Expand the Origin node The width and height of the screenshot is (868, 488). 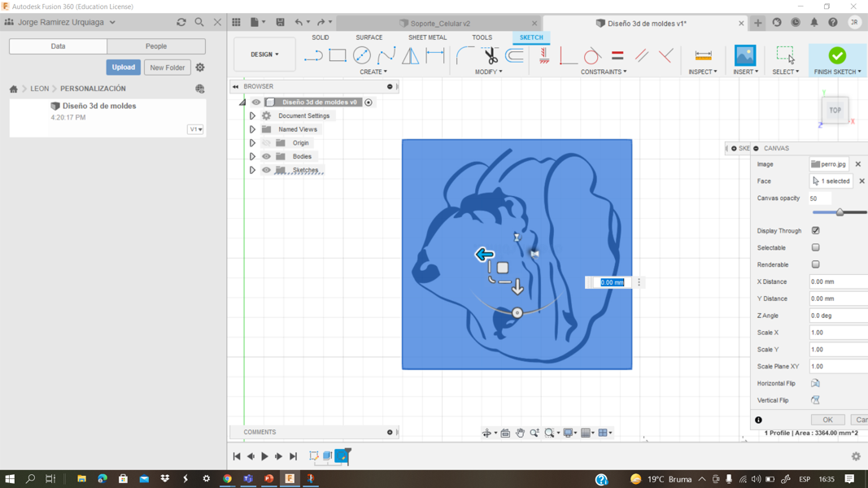[x=252, y=143]
